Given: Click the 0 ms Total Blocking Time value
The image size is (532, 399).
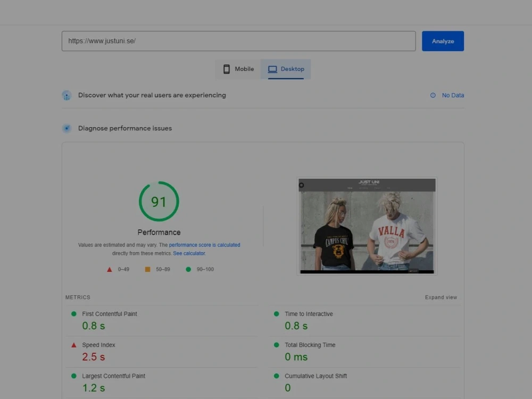Looking at the screenshot, I should (x=296, y=357).
